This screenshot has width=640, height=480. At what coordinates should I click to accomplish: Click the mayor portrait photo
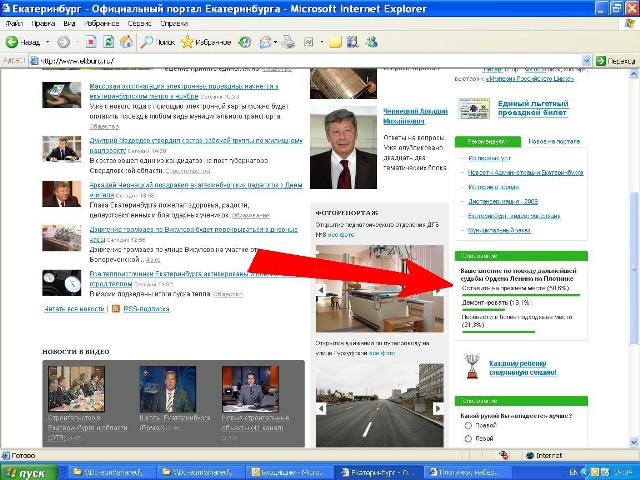(x=343, y=148)
